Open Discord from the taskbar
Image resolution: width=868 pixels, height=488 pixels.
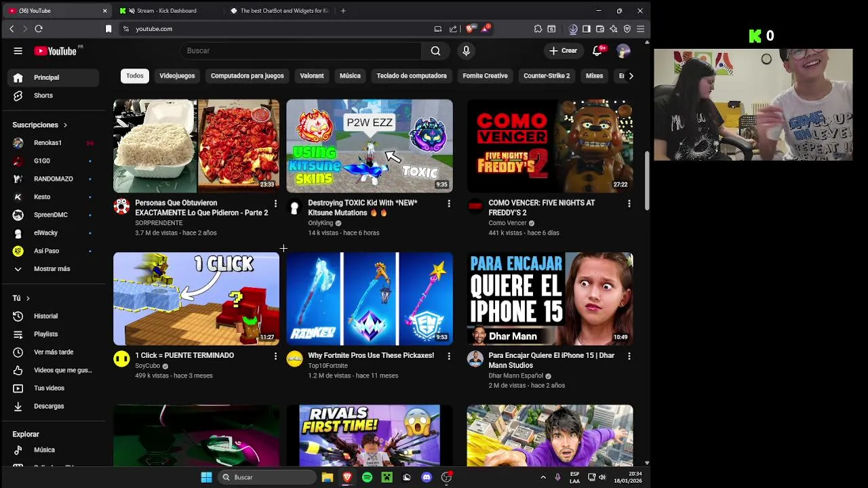427,477
